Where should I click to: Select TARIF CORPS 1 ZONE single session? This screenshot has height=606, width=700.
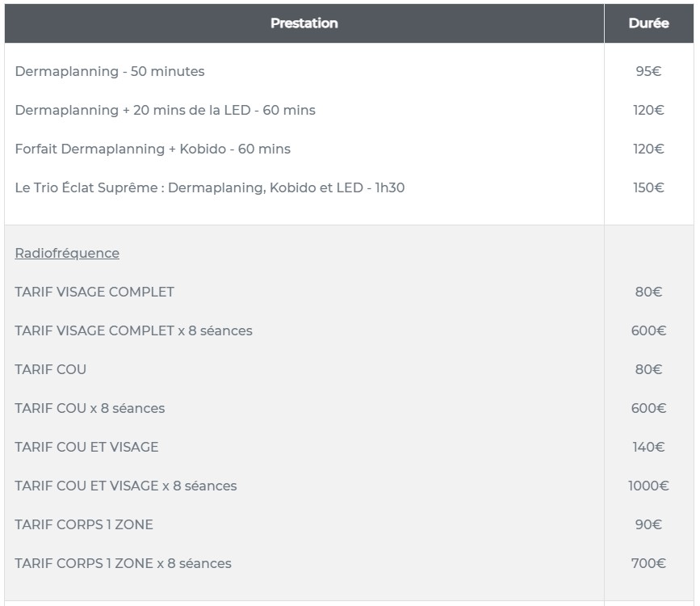(x=84, y=524)
